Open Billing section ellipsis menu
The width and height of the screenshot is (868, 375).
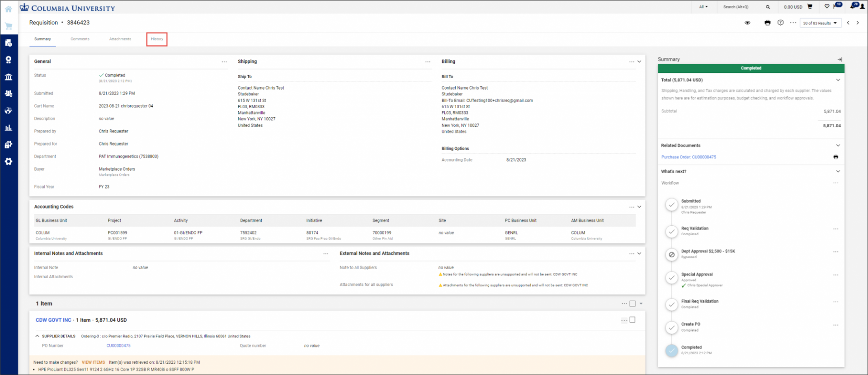coord(632,62)
